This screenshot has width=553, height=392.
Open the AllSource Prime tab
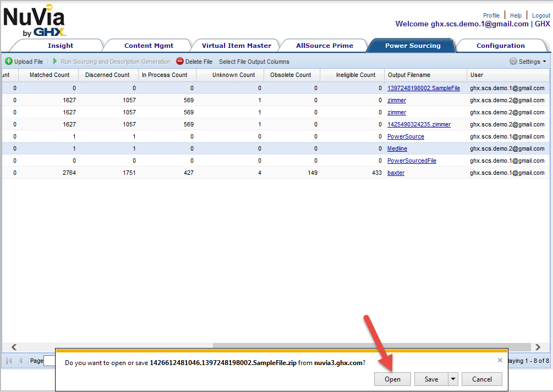[x=325, y=46]
